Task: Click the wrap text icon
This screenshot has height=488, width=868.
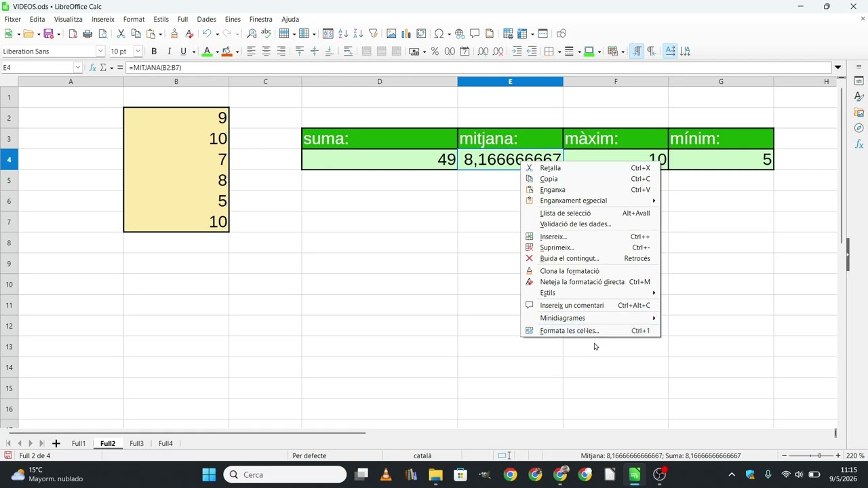Action: point(348,51)
